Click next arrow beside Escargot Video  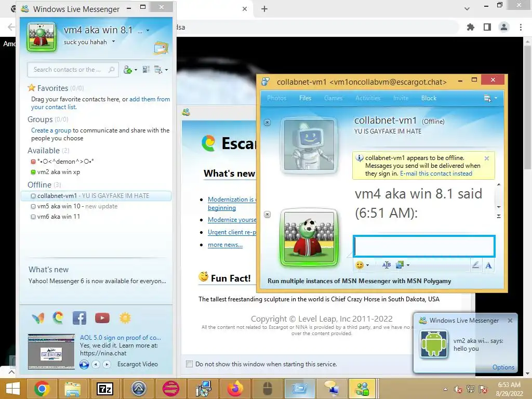tap(107, 364)
